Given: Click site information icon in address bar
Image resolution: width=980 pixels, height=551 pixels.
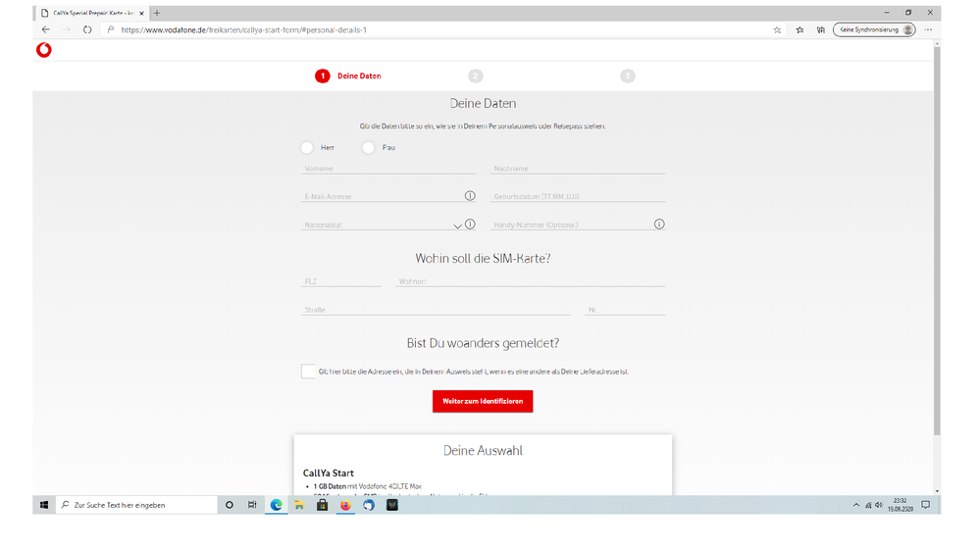Looking at the screenshot, I should click(x=111, y=30).
